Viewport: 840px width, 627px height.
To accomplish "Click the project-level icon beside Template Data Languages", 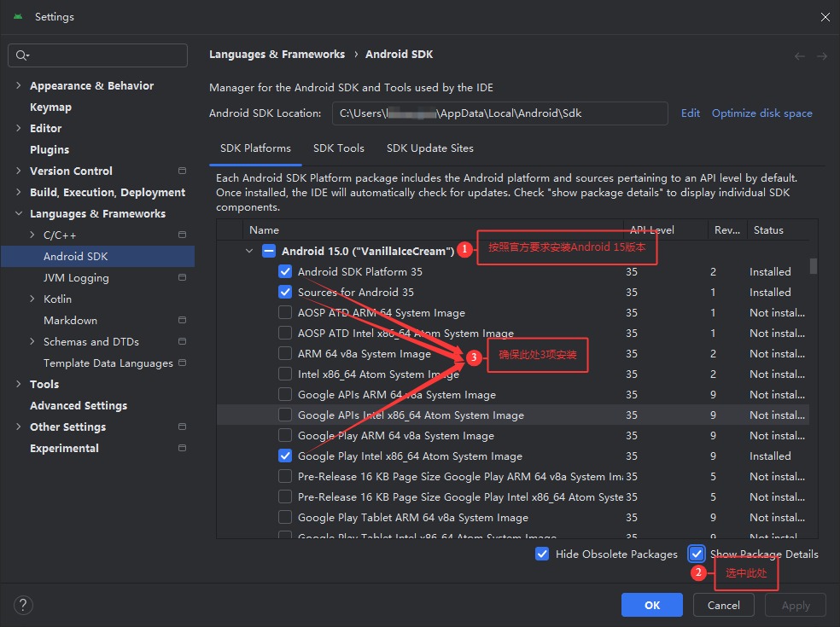I will point(182,363).
